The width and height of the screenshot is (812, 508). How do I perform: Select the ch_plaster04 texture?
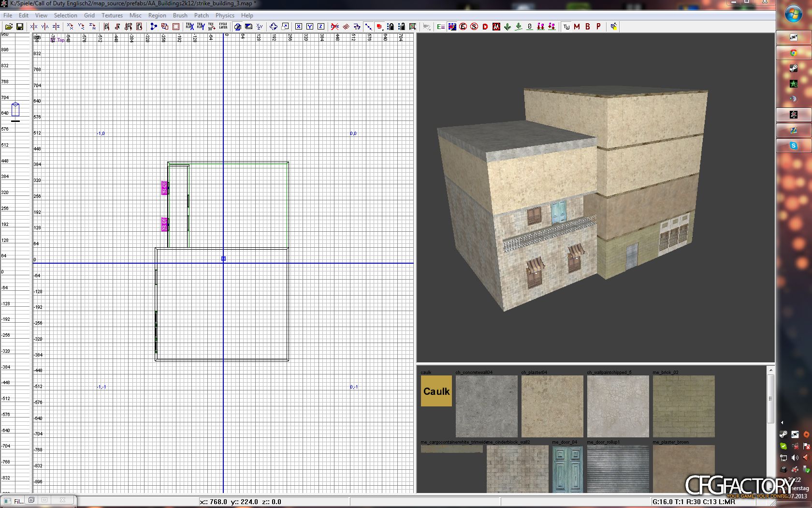(552, 406)
